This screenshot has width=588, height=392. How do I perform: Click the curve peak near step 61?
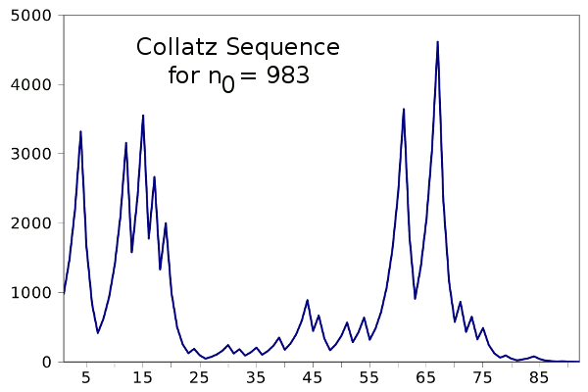pos(404,110)
